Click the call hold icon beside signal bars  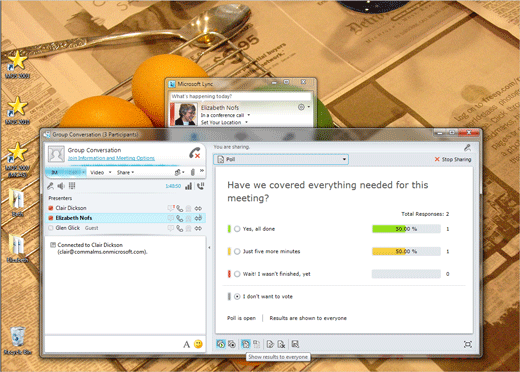200,186
